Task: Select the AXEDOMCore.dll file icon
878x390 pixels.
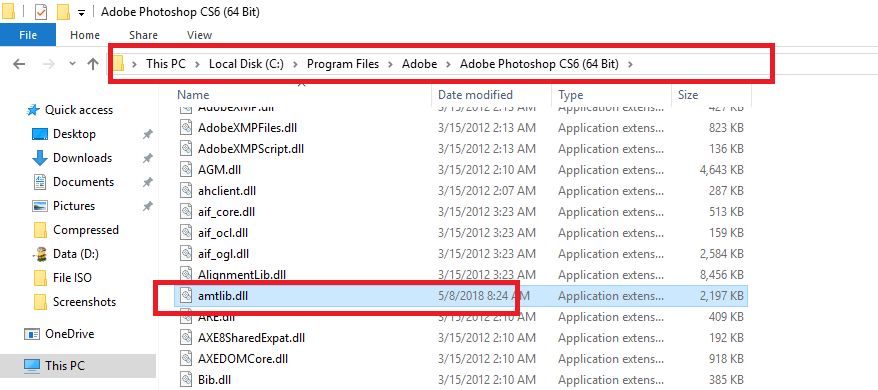Action: tap(186, 359)
